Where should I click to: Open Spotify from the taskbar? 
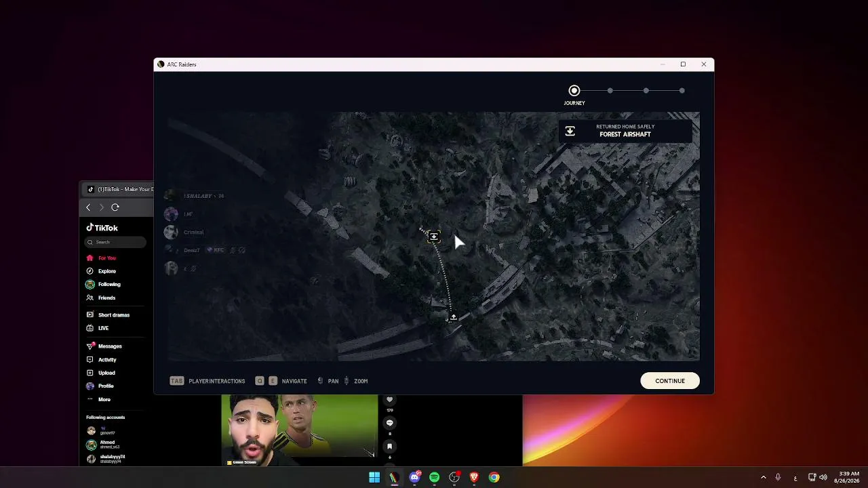pyautogui.click(x=434, y=477)
